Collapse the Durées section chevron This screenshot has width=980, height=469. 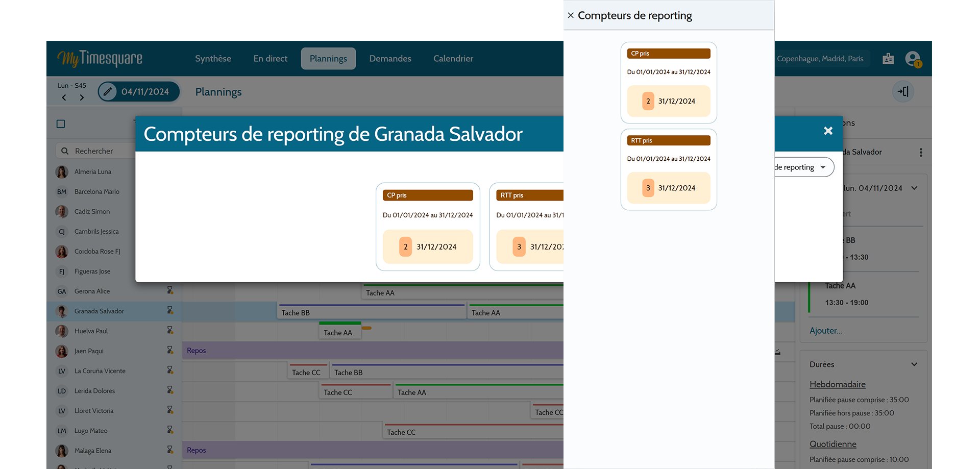[x=914, y=364]
